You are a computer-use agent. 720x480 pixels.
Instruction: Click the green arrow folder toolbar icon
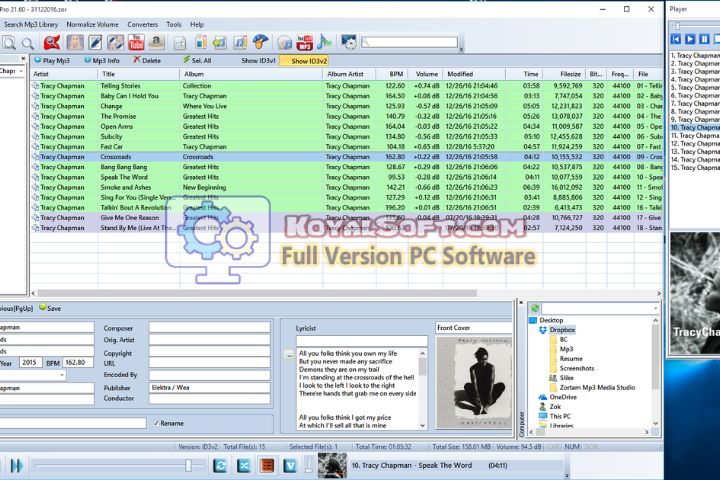click(x=219, y=43)
